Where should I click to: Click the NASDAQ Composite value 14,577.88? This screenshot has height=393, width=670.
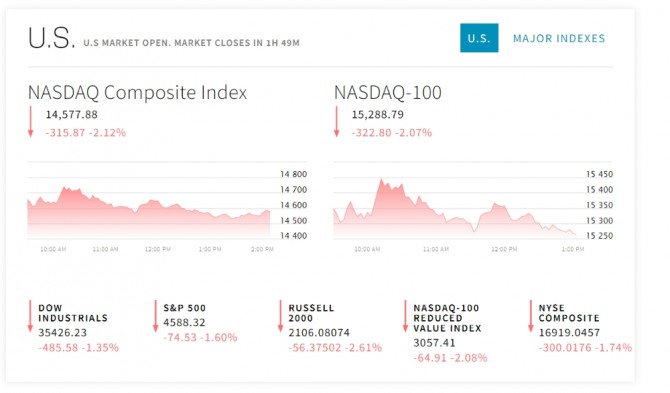pos(71,114)
